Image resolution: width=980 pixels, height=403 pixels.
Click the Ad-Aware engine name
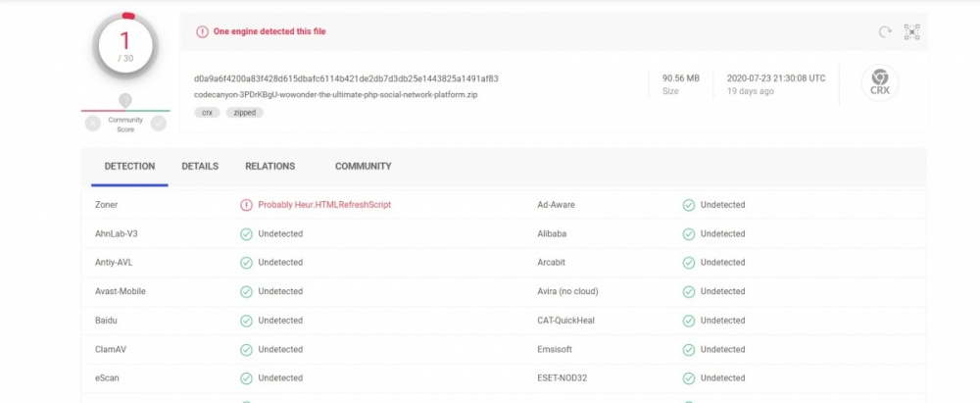(x=557, y=205)
